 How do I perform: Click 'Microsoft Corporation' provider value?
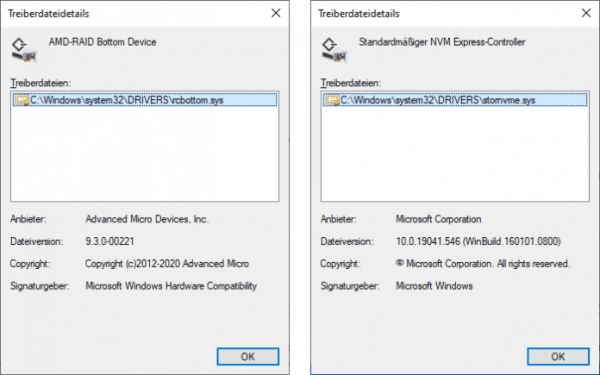(x=439, y=219)
